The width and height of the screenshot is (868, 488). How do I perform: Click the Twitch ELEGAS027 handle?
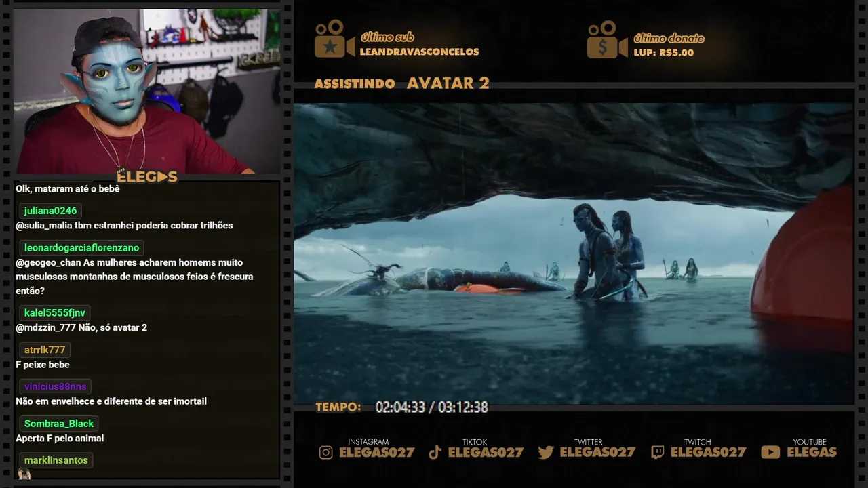tap(708, 452)
